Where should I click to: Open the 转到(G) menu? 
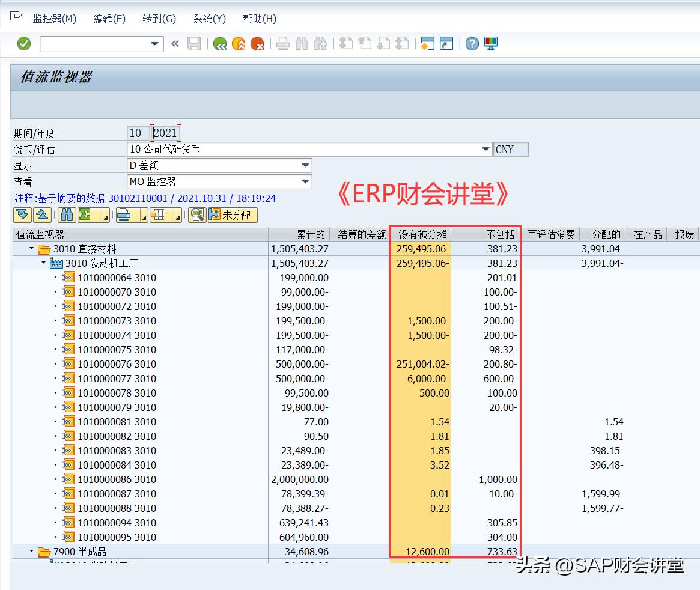(x=158, y=19)
